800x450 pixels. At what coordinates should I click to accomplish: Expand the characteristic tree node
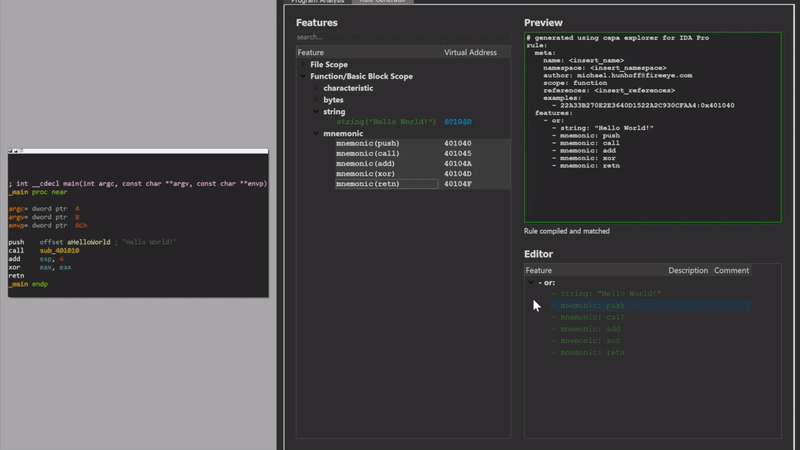[316, 88]
